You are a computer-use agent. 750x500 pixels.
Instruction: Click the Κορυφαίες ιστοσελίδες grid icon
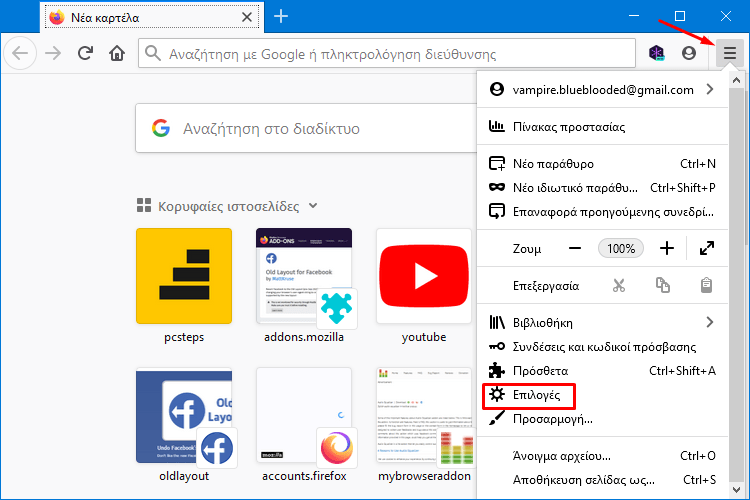coord(144,205)
